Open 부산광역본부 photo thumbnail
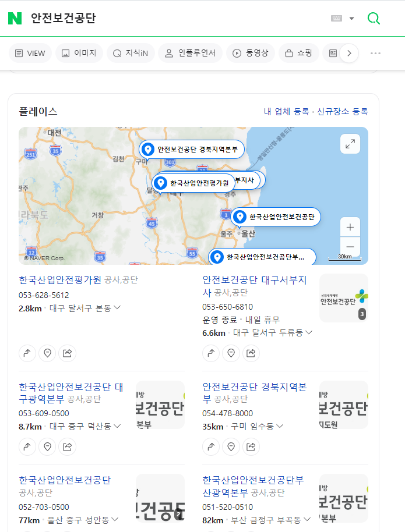The image size is (405, 532). [x=344, y=498]
